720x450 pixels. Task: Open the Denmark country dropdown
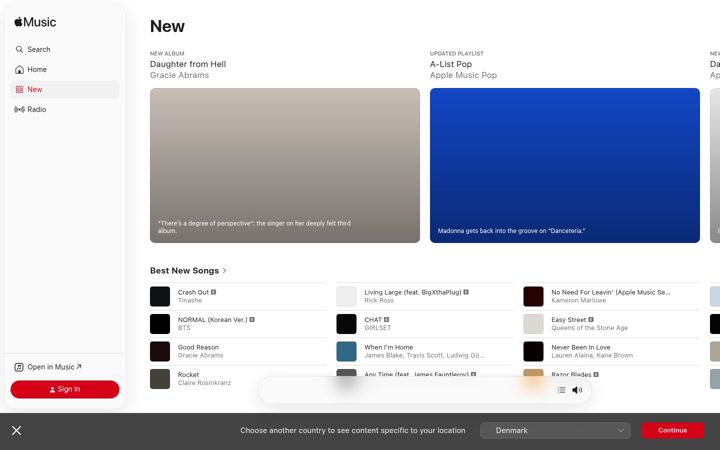[555, 431]
